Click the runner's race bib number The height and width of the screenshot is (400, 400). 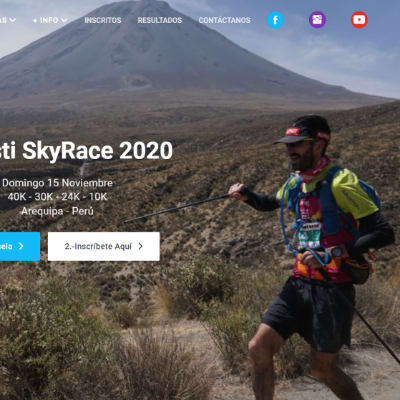(x=310, y=235)
